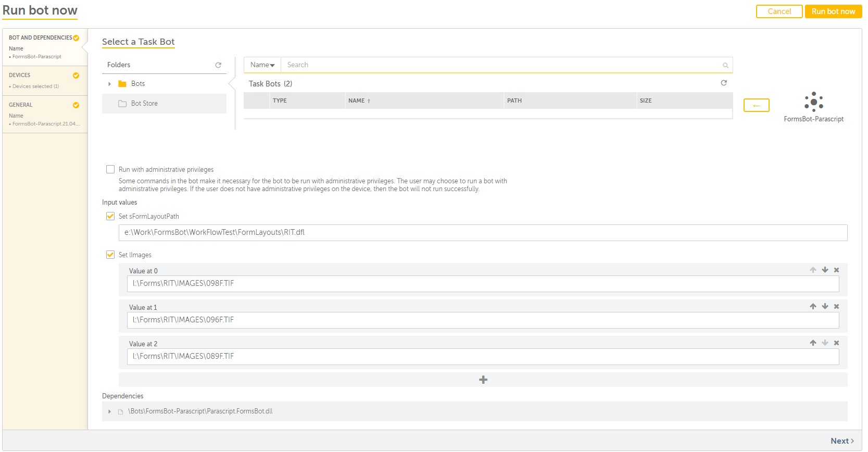868x452 pixels.
Task: Open Bot and Dependencies step
Action: point(45,47)
